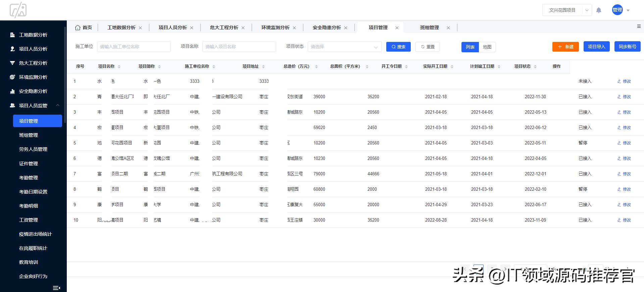
Task: Click 修改 edit link in row 2
Action: (x=624, y=97)
